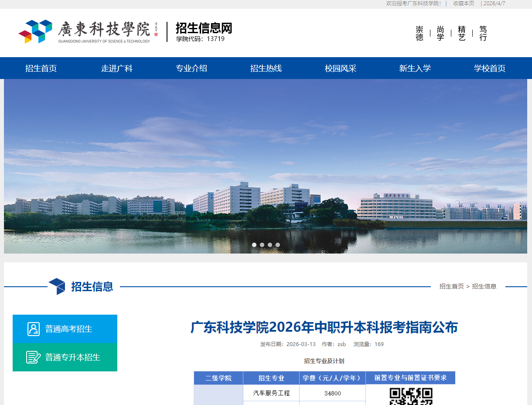The height and width of the screenshot is (405, 532).
Task: Open the 2026年中职升本科报考指南 article title
Action: pyautogui.click(x=324, y=328)
